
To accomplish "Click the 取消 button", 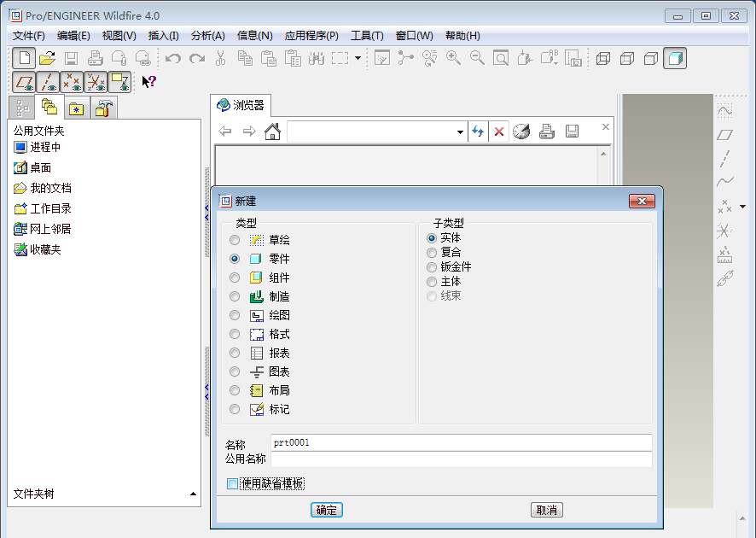I will (x=547, y=510).
